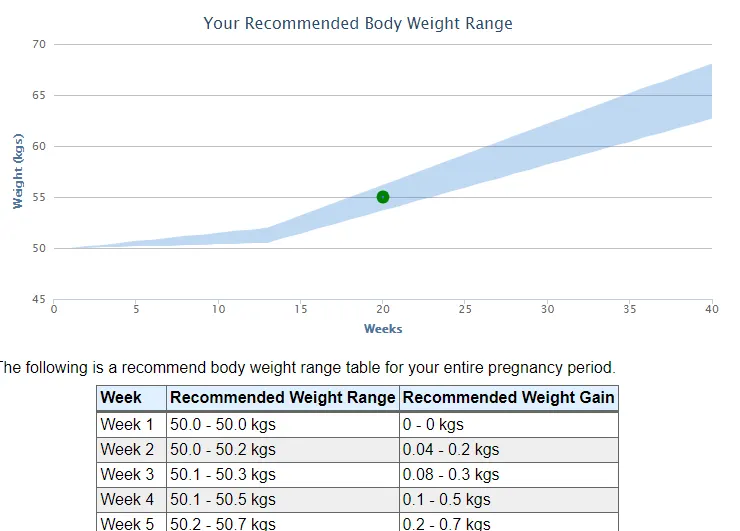Click the green data point on the chart
Screen dimensions: 740x531
click(383, 197)
